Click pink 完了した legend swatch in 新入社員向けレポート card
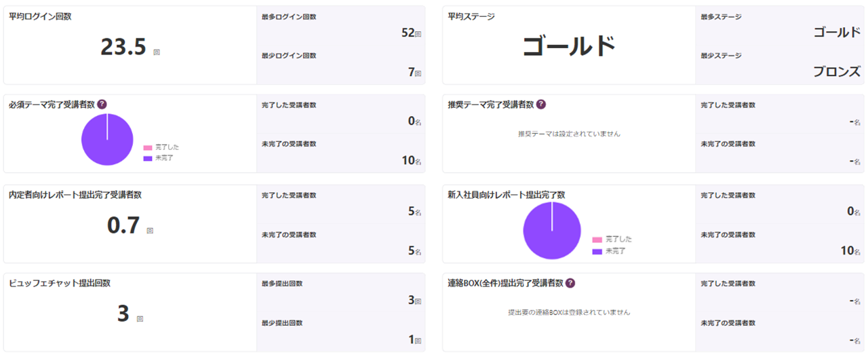The image size is (868, 357). [x=597, y=240]
